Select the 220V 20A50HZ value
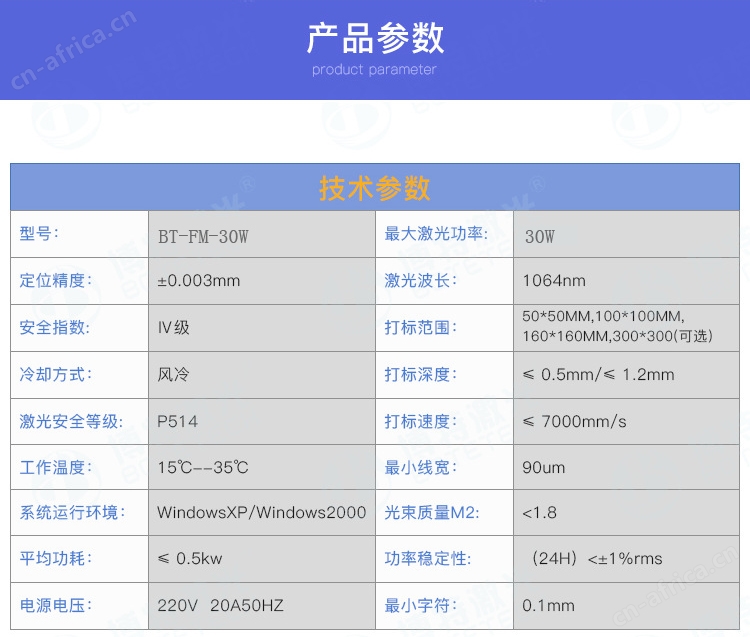Image resolution: width=750 pixels, height=637 pixels. (221, 605)
